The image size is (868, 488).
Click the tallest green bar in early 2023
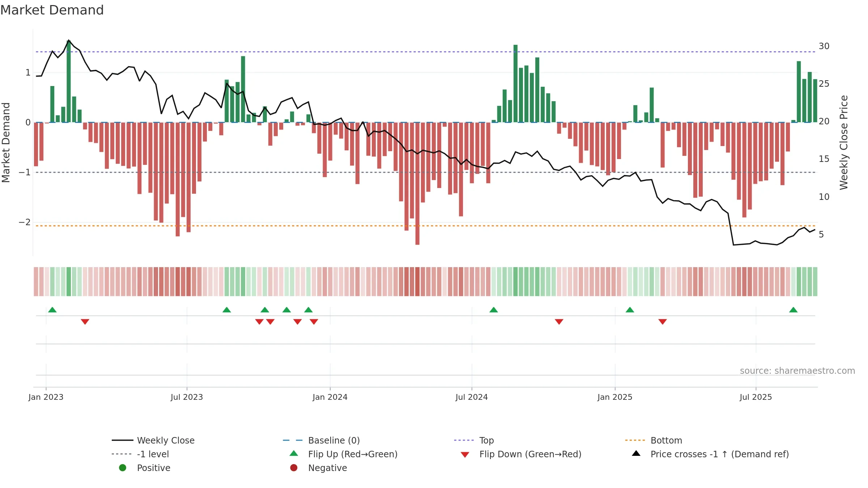(x=69, y=81)
